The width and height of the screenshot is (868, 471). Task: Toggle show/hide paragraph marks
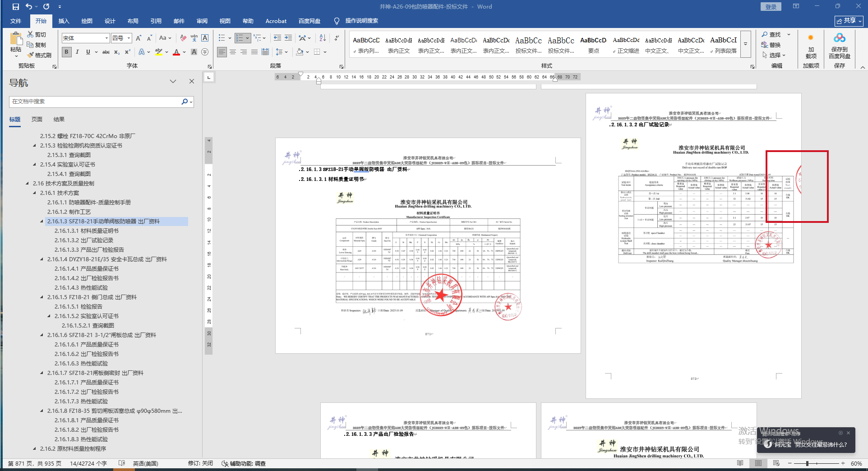coord(337,38)
